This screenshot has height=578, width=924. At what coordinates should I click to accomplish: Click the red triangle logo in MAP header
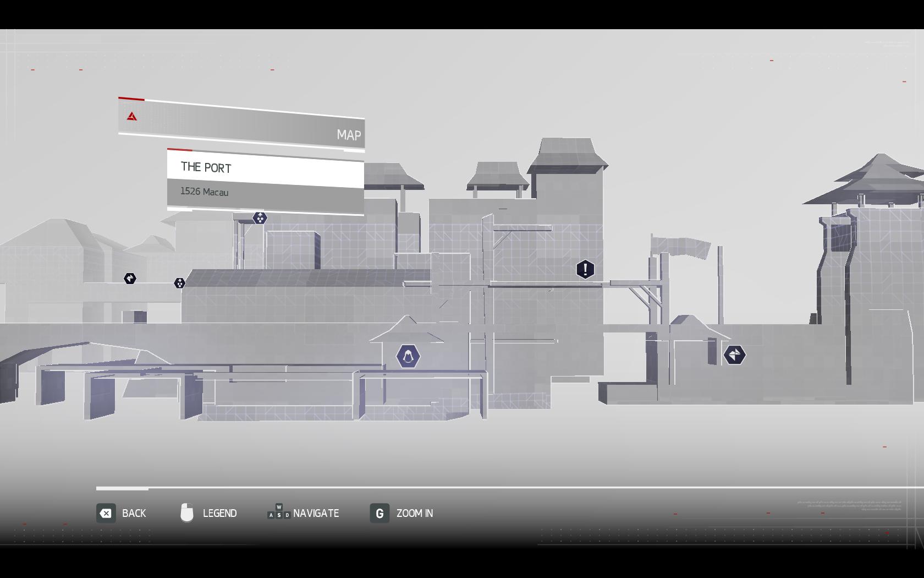132,116
